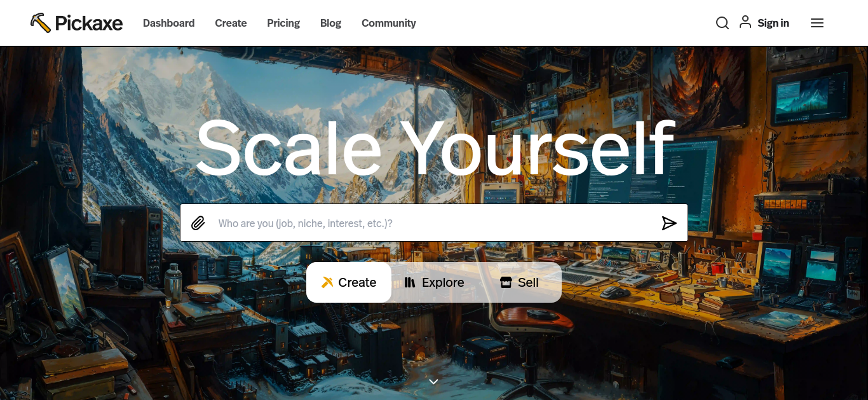Open the Dashboard menu item
The width and height of the screenshot is (868, 400).
(169, 23)
